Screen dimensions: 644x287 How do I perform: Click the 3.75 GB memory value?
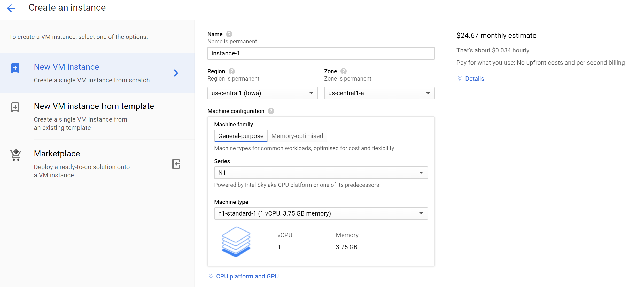pyautogui.click(x=346, y=247)
